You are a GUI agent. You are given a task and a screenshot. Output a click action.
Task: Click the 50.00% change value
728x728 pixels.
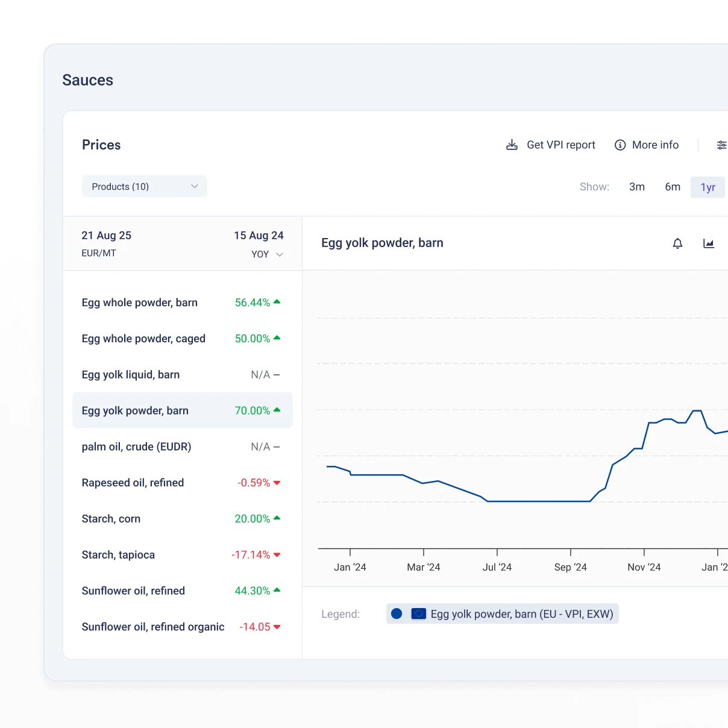pyautogui.click(x=253, y=339)
